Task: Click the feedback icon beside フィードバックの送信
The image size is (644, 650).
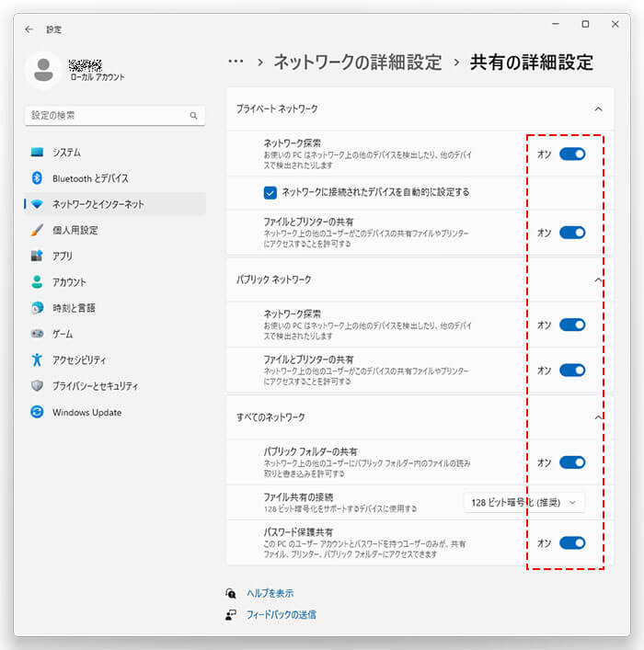Action: (x=231, y=615)
